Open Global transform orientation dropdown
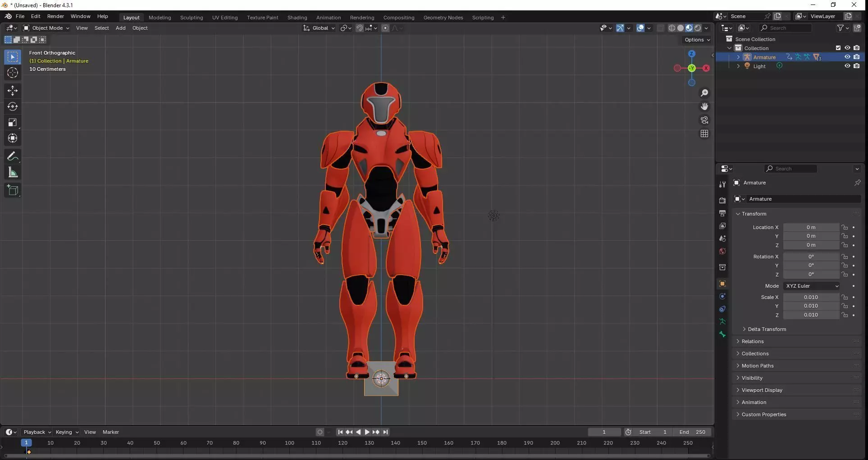 pyautogui.click(x=319, y=28)
